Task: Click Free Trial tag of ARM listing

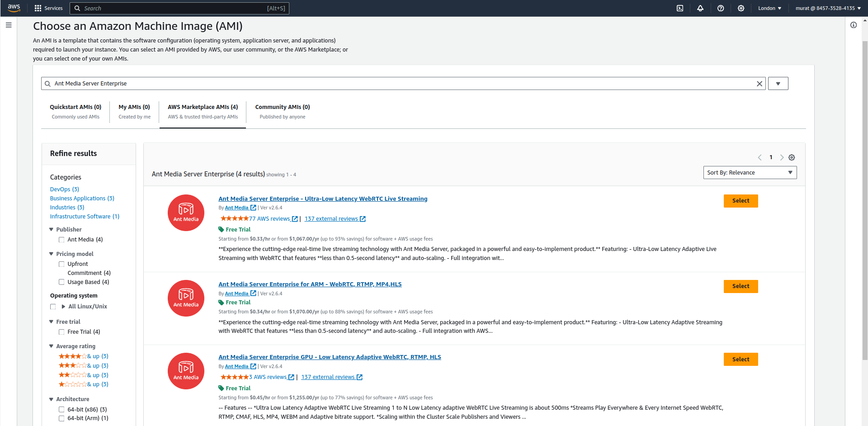Action: point(234,303)
